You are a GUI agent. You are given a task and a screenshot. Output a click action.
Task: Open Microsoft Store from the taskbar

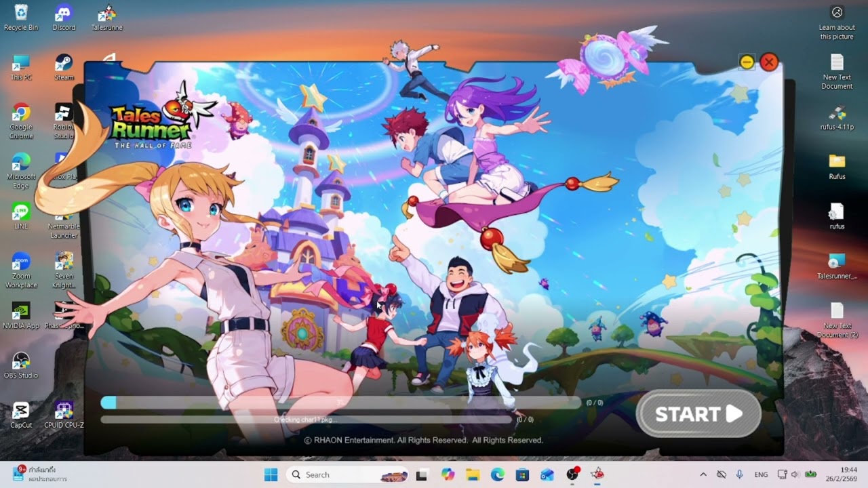tap(522, 474)
